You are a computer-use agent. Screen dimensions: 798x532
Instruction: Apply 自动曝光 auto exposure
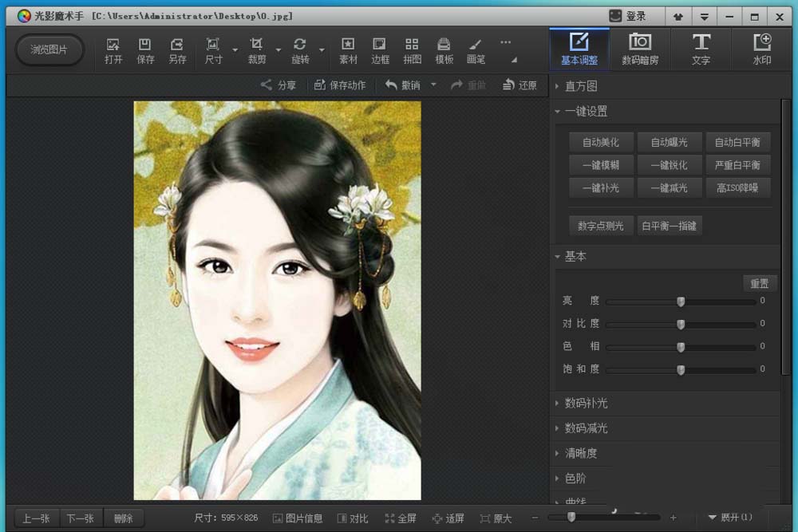pyautogui.click(x=670, y=143)
